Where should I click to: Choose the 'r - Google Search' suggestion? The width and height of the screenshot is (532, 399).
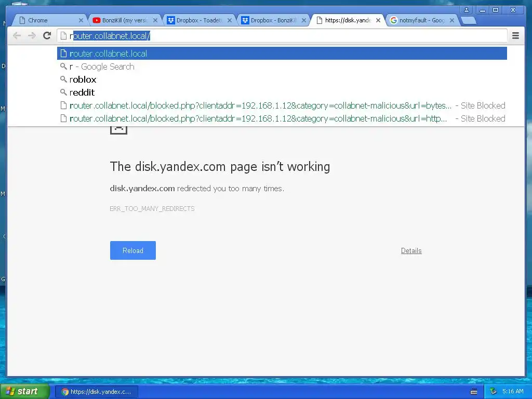point(282,66)
